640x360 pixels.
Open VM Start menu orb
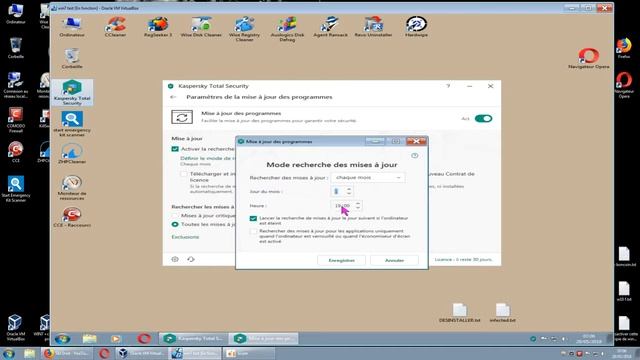pos(62,338)
